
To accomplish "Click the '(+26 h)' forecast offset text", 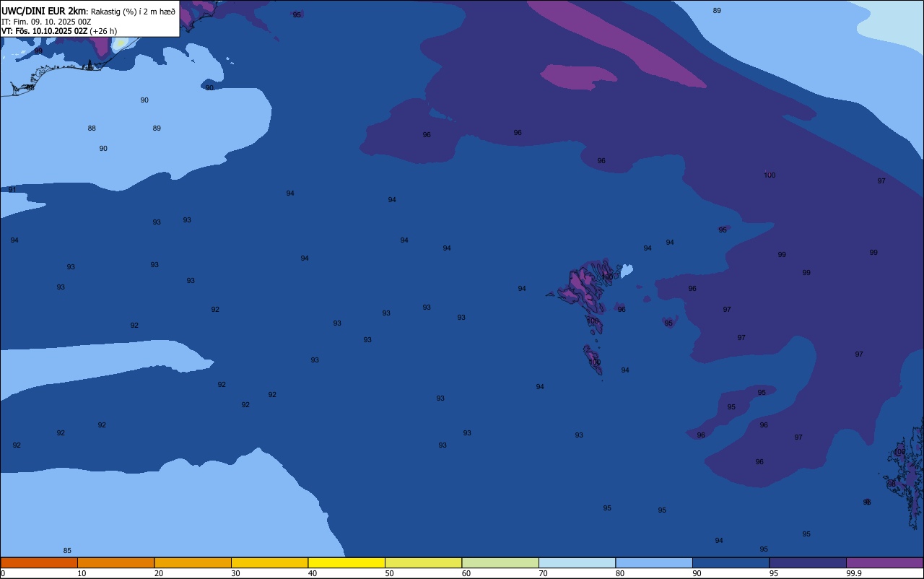I will point(103,31).
